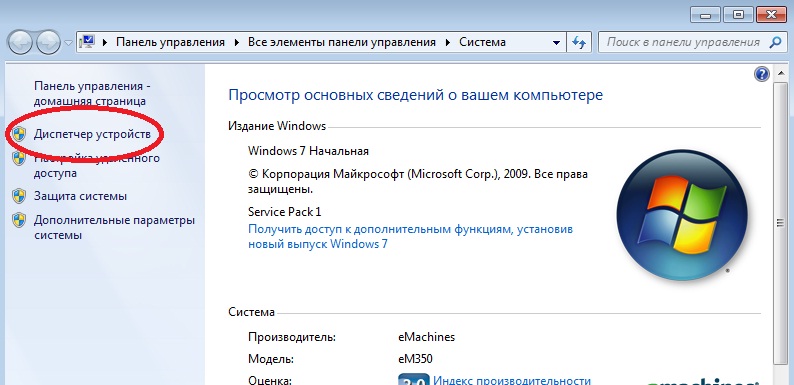
Task: Expand arrow before Система breadcrumb
Action: point(448,43)
